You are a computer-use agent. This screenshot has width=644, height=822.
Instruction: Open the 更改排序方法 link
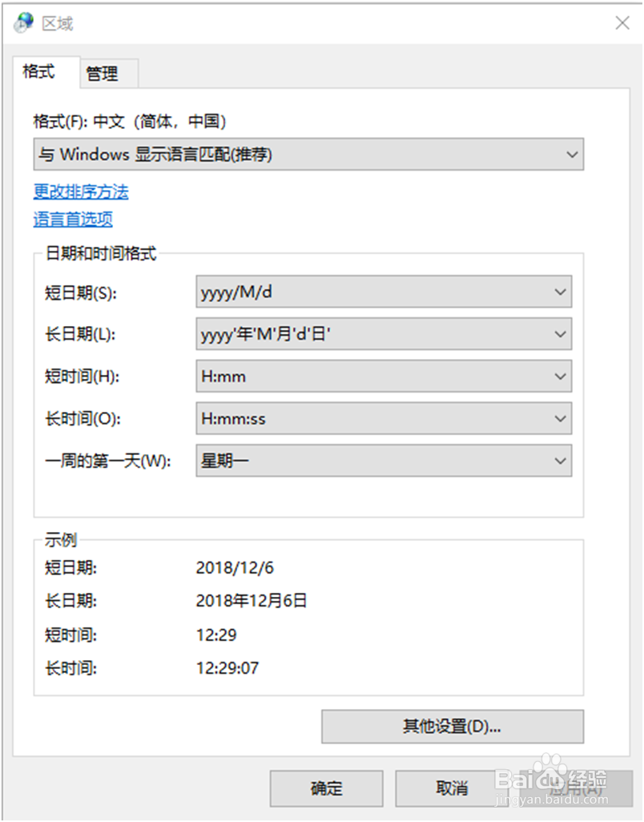[x=81, y=191]
